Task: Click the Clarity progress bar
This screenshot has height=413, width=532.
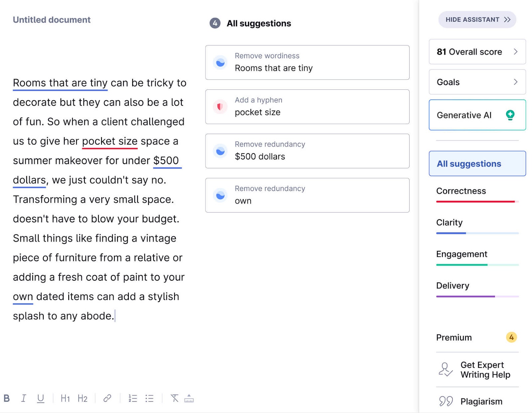Action: 477,233
